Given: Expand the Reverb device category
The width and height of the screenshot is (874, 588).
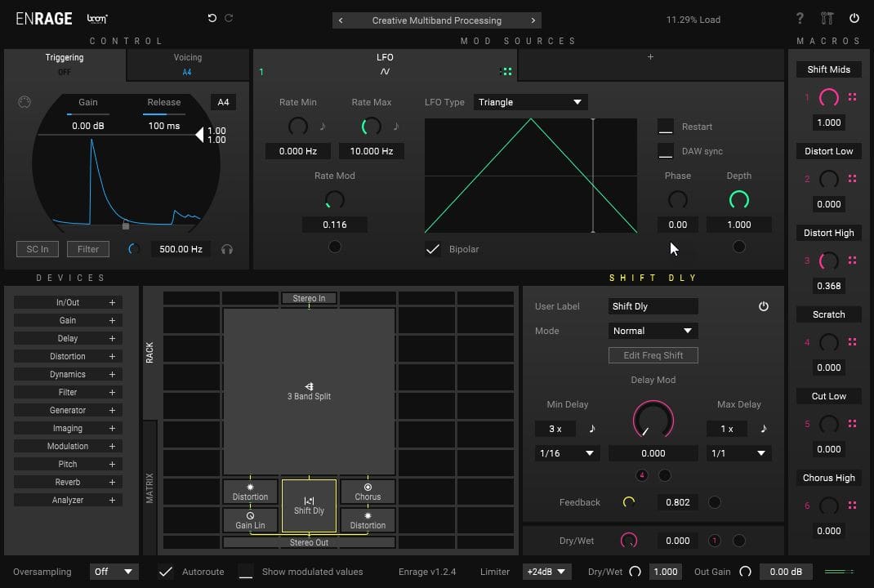Looking at the screenshot, I should (x=68, y=482).
